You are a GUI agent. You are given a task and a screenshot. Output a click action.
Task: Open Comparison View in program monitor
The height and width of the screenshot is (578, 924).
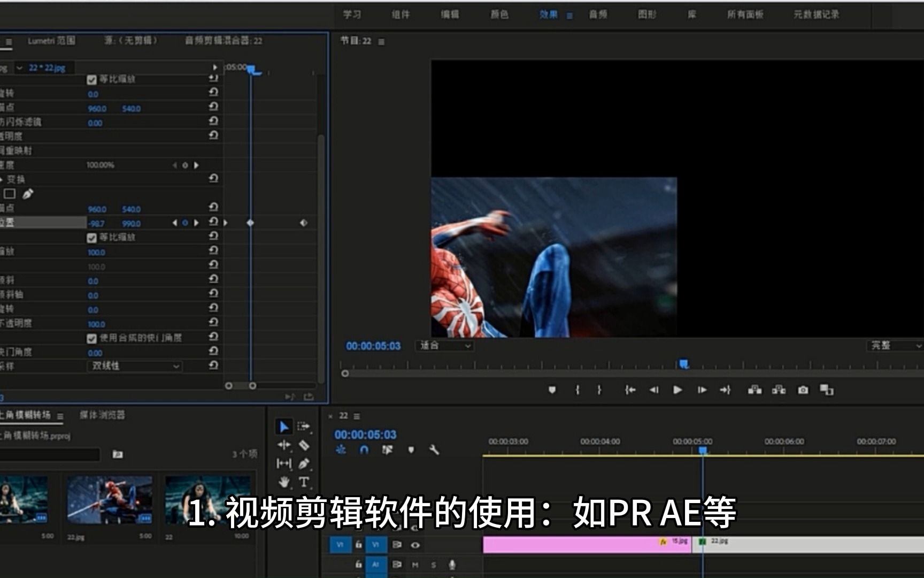point(827,390)
